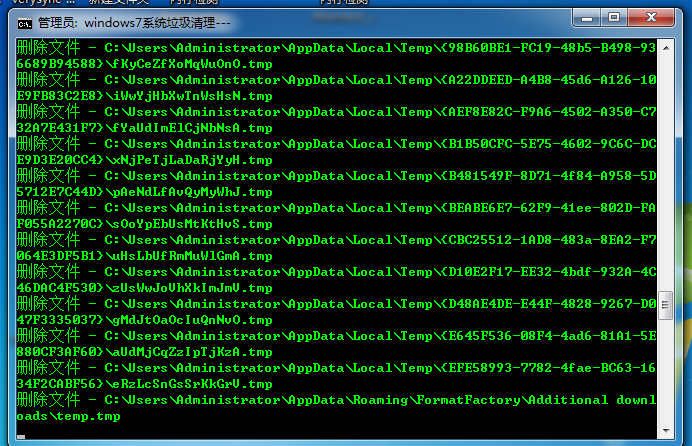The height and width of the screenshot is (446, 692).
Task: Click the line ending zUsWwJoVhXkImJmV.tmp
Action: point(145,288)
